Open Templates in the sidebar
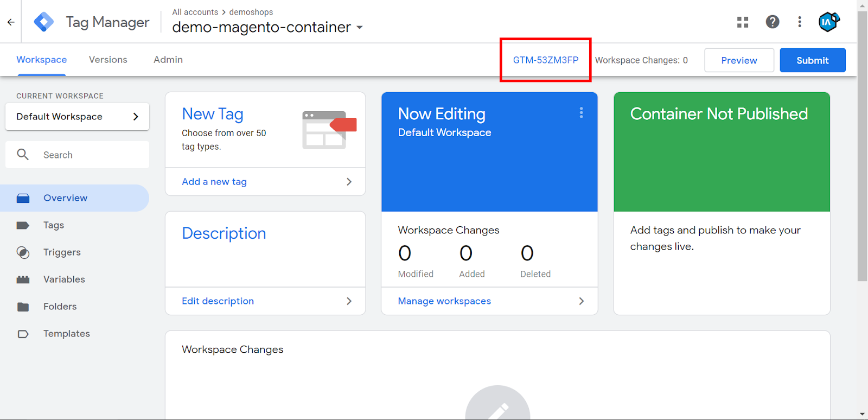Image resolution: width=868 pixels, height=420 pixels. 66,334
